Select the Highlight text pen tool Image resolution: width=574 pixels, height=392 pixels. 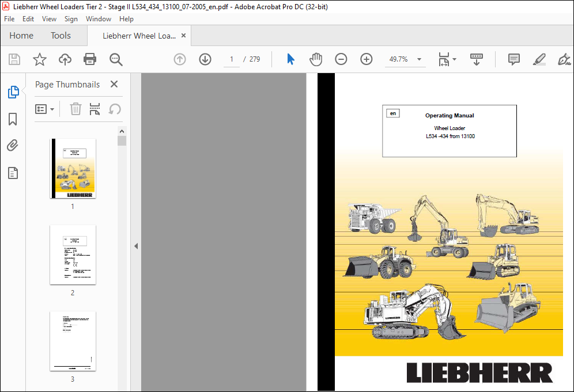pyautogui.click(x=539, y=59)
